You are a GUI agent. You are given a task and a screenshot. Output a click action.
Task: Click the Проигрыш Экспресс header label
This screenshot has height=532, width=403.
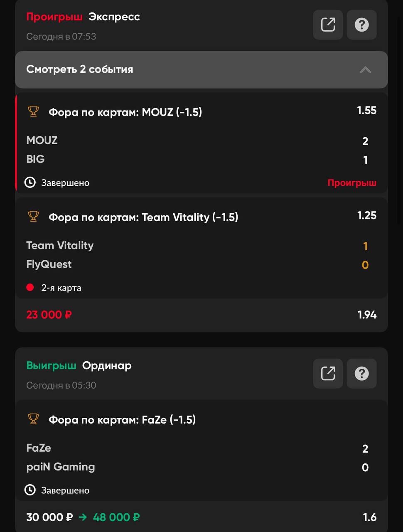click(x=83, y=17)
